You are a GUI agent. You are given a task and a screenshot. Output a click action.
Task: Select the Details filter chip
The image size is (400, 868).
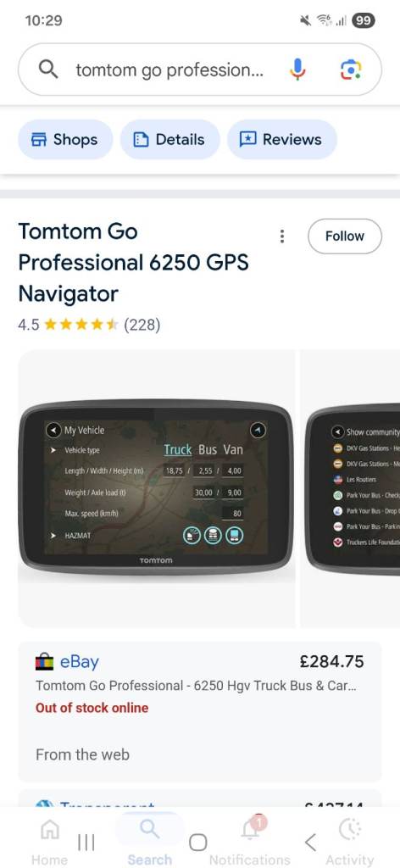point(169,140)
